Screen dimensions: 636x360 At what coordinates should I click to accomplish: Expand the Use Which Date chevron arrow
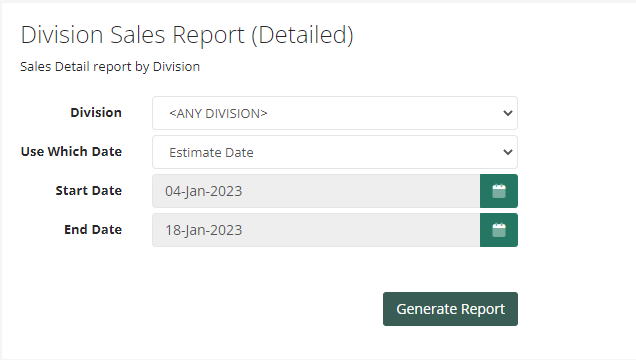(507, 152)
